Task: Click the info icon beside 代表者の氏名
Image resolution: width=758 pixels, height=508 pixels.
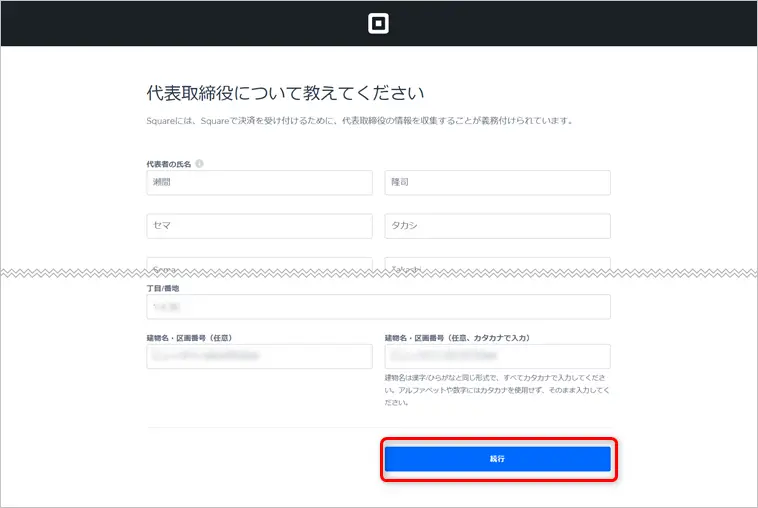Action: pos(200,163)
